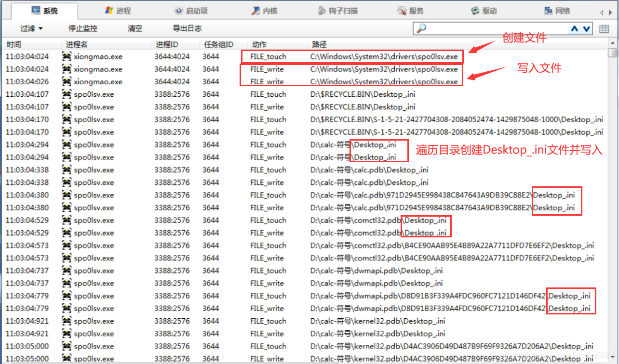Select the 钩子扫描 tab
Image resolution: width=619 pixels, height=364 pixels.
[x=337, y=11]
